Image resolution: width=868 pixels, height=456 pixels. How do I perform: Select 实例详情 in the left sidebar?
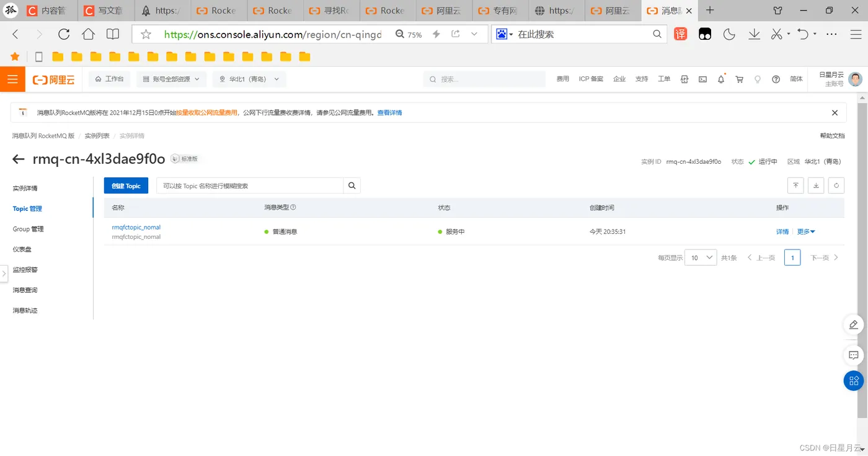tap(25, 188)
